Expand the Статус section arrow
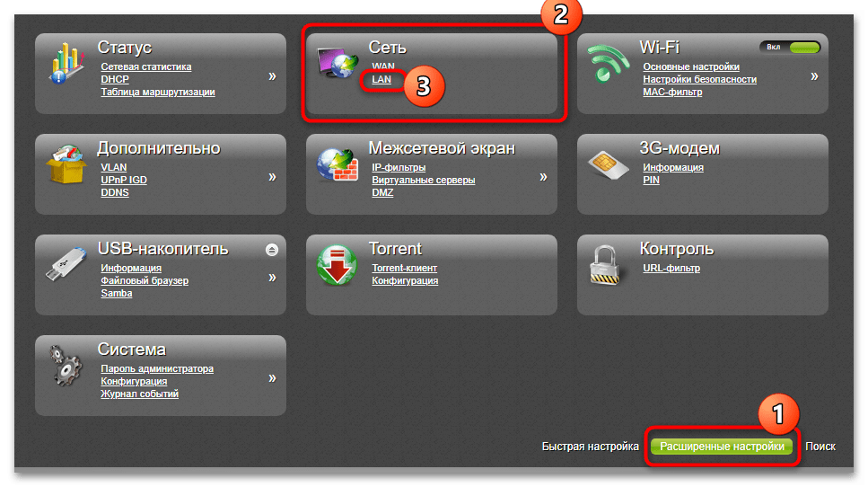Image resolution: width=868 pixels, height=487 pixels. pos(272,76)
